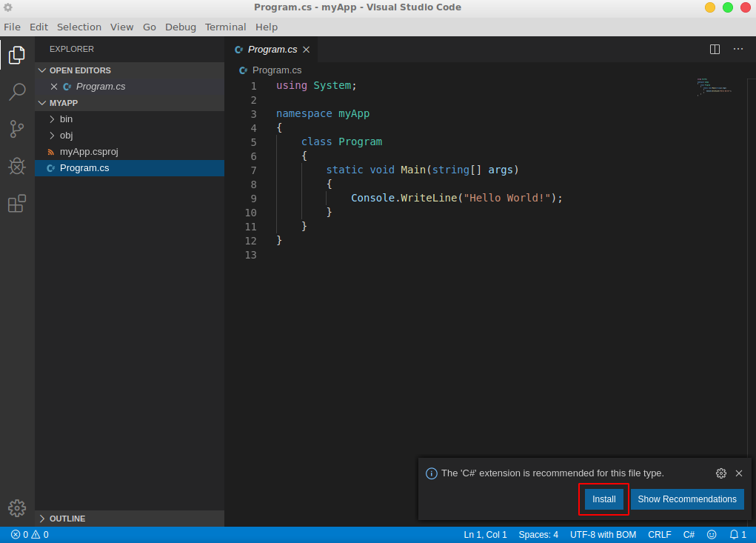Click the feedback smiley icon
The height and width of the screenshot is (543, 756).
[x=712, y=535]
